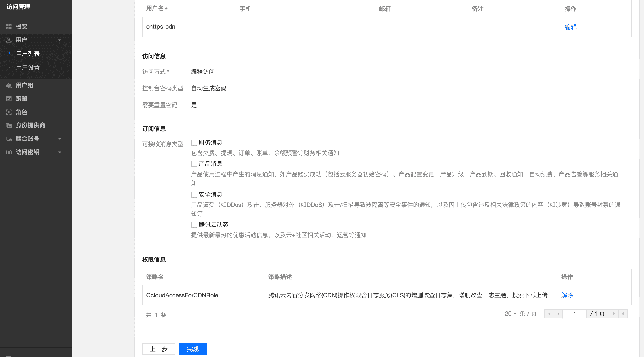Screen dimensions: 644x357
Task: Click the 共 1 条 total count text
Action: (x=156, y=315)
